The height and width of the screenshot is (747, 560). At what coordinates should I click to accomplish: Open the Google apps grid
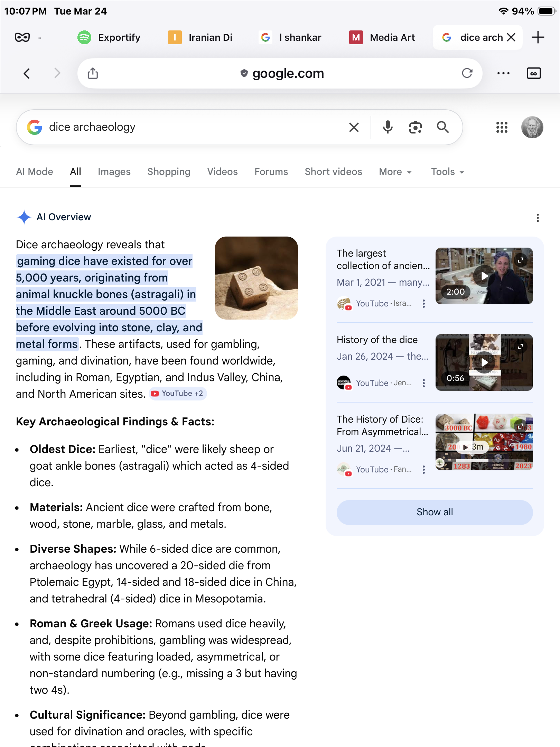[502, 127]
